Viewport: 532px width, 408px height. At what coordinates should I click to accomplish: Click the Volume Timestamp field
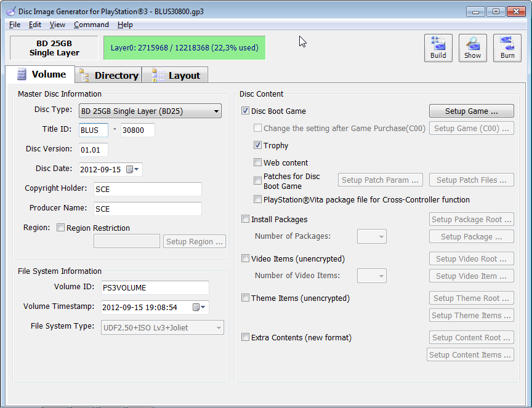[155, 307]
